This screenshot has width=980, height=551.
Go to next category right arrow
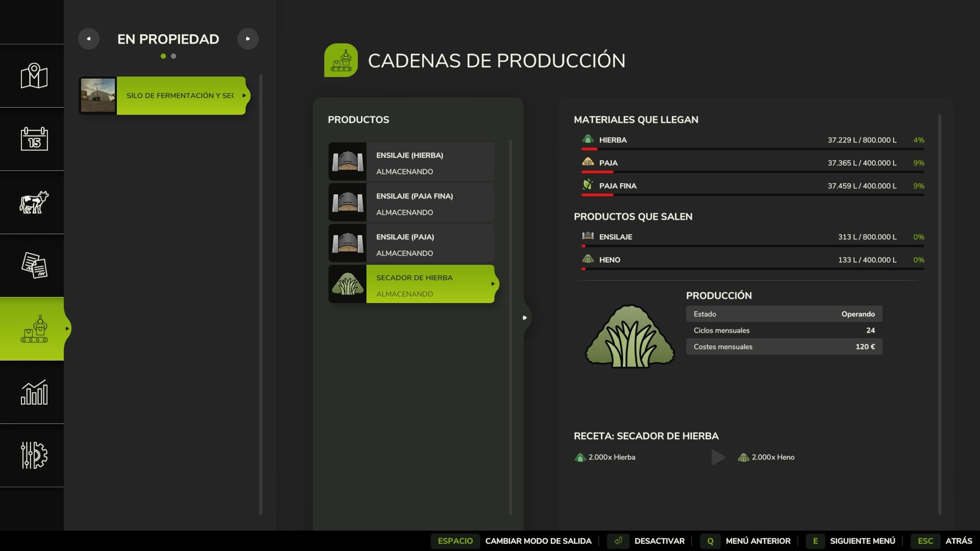click(x=248, y=39)
